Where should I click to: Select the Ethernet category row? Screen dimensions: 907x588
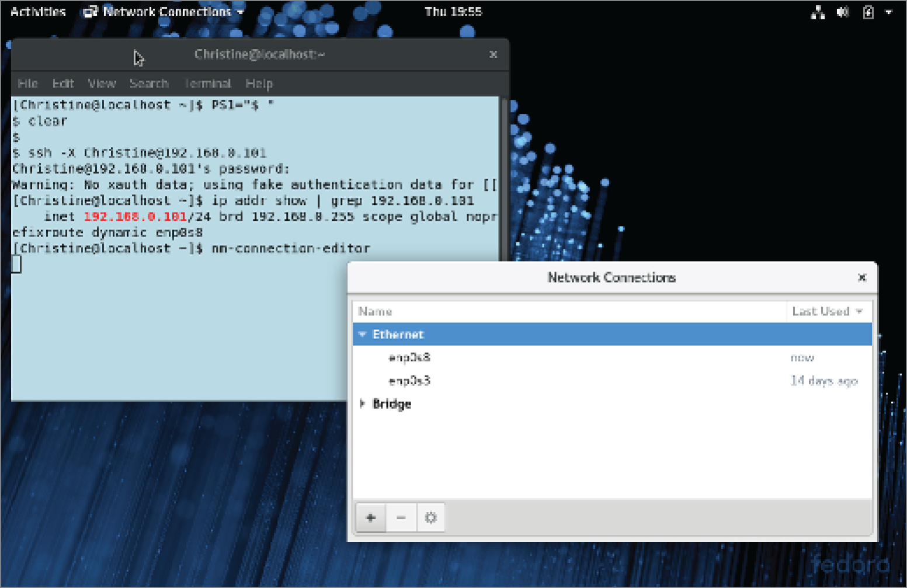612,335
